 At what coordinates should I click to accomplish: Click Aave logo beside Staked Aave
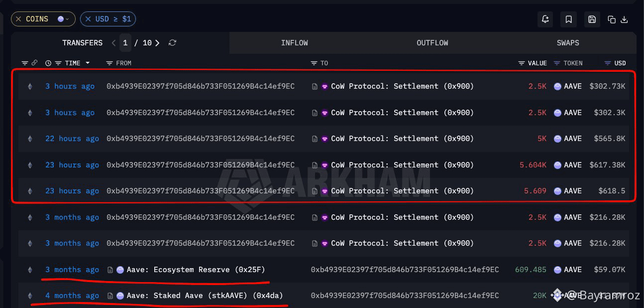(x=120, y=296)
